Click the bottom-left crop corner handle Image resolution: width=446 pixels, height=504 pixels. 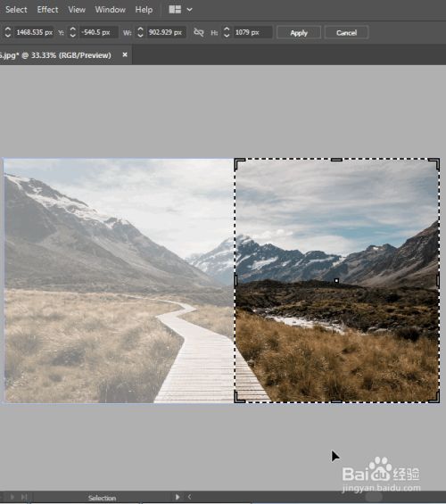click(240, 397)
